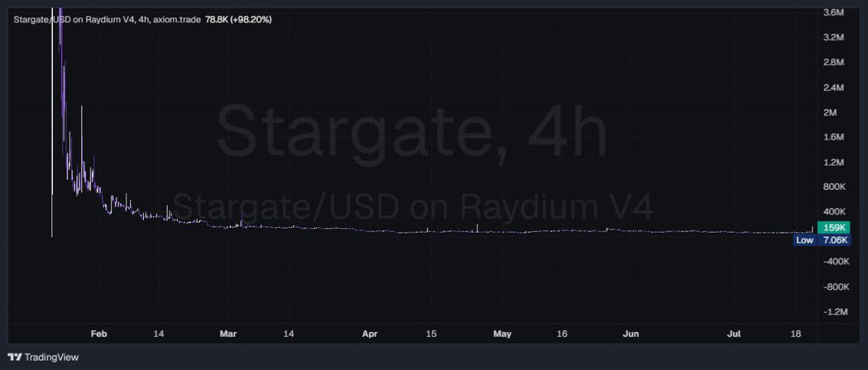The image size is (868, 370).
Task: Click the Jun date on time axis
Action: coord(631,334)
